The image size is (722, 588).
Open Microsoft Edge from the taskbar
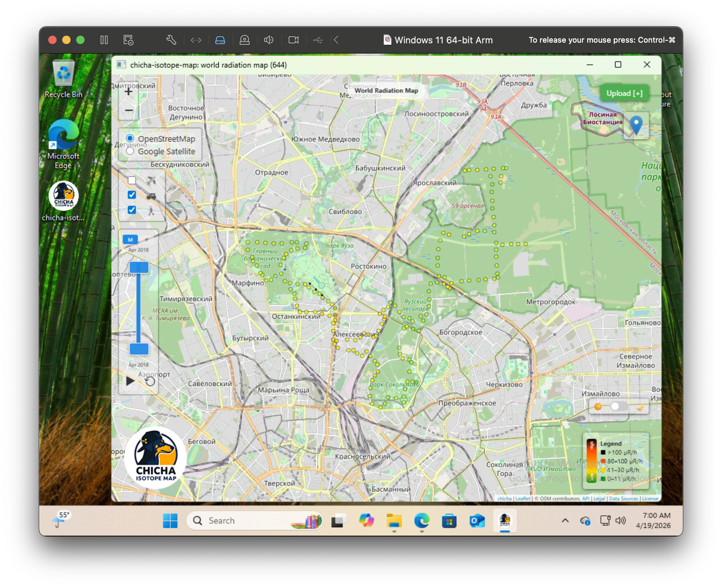pos(422,521)
